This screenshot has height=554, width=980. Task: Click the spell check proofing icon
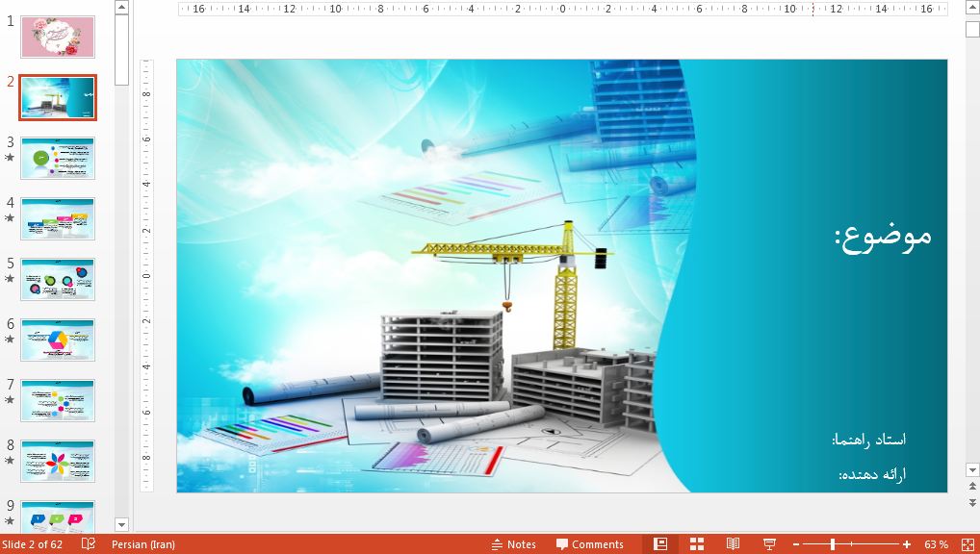click(89, 544)
